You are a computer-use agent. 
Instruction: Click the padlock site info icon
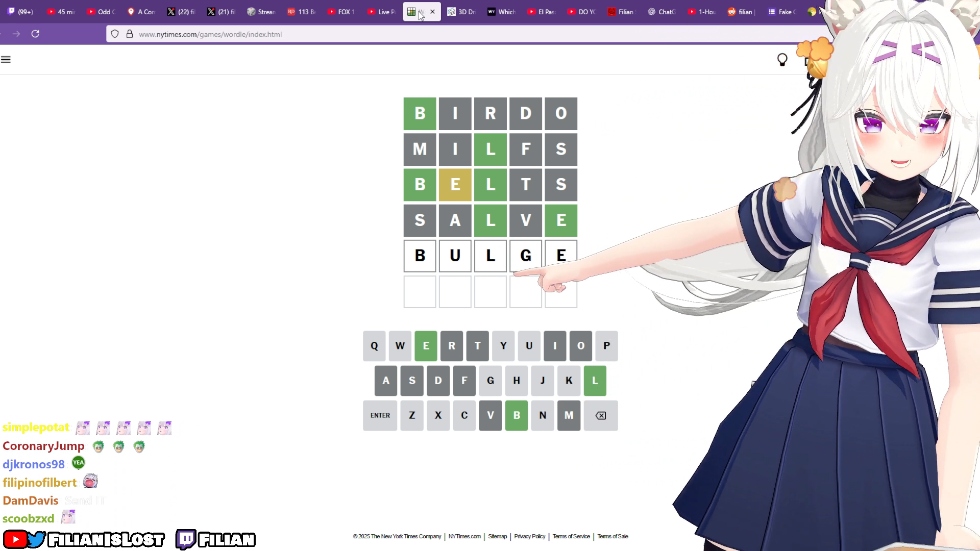[x=130, y=34]
